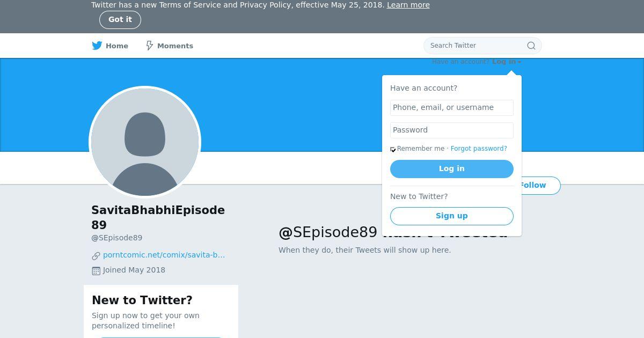Click the blue Log in button
This screenshot has height=338, width=644.
(x=452, y=169)
